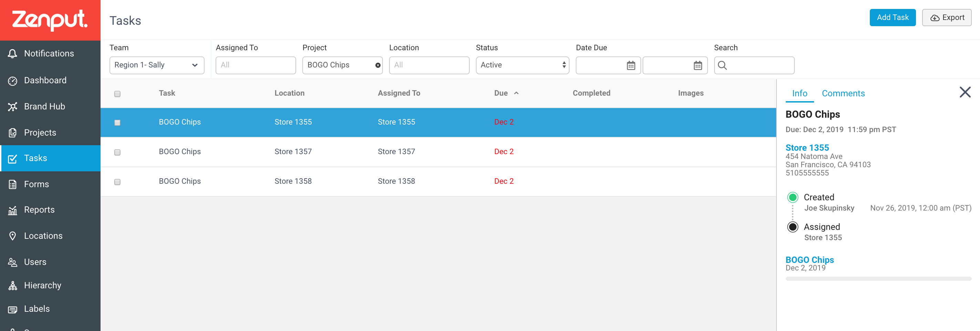This screenshot has width=980, height=331.
Task: Select the BOGO Chips Store 1357 row
Action: click(438, 152)
